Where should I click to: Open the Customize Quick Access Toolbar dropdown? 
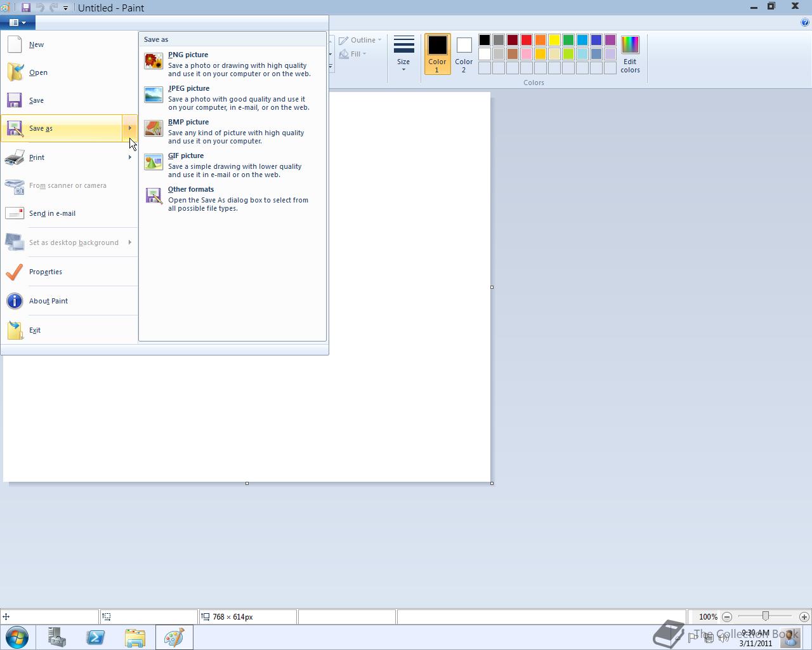click(x=65, y=8)
